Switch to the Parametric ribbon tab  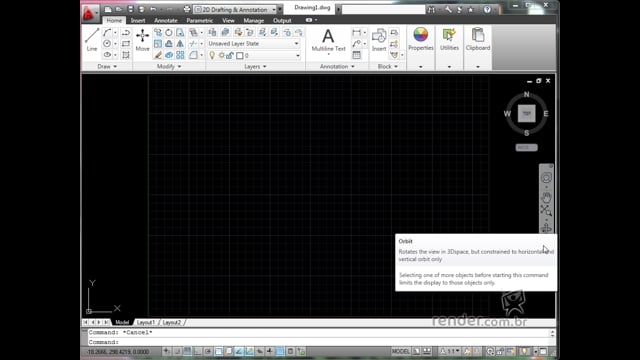[x=199, y=20]
